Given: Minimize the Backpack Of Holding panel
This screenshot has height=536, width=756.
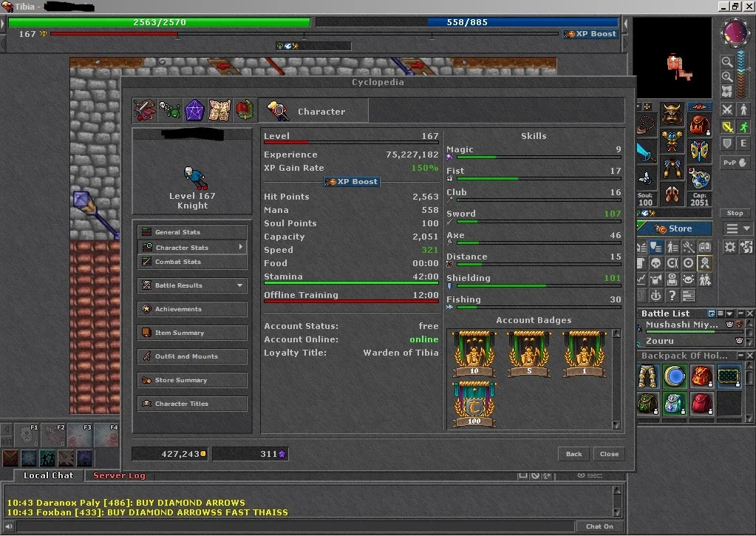Looking at the screenshot, I should tap(740, 356).
